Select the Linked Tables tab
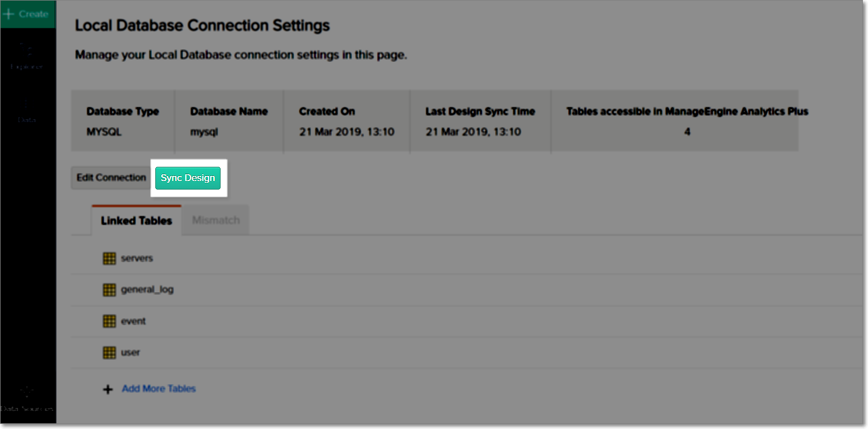868x429 pixels. pos(136,221)
